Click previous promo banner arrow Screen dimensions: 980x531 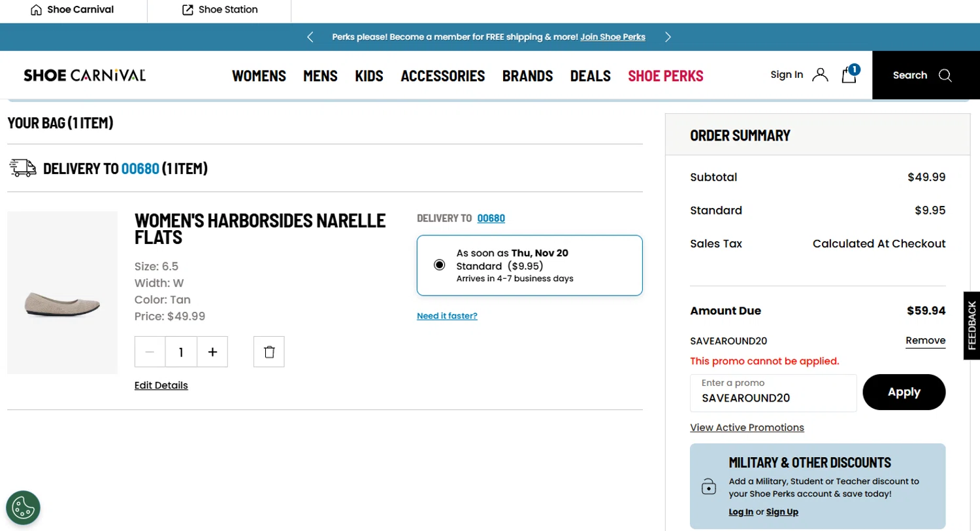point(310,37)
